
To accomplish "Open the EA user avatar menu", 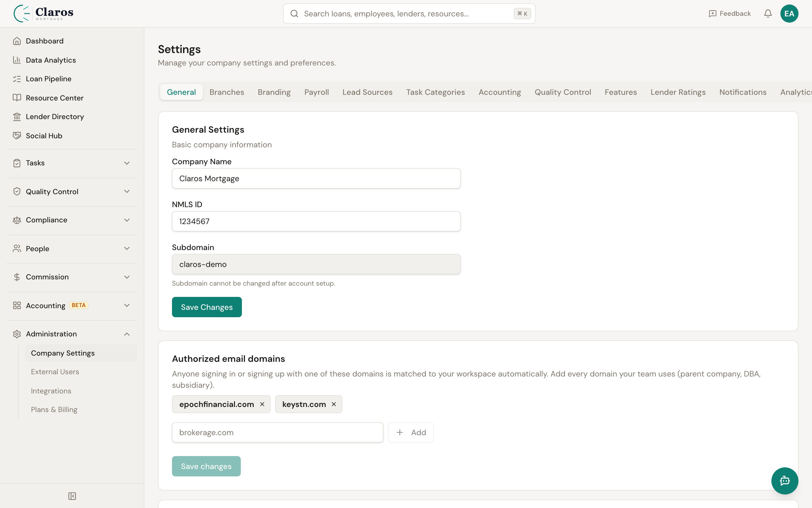I will (x=789, y=14).
